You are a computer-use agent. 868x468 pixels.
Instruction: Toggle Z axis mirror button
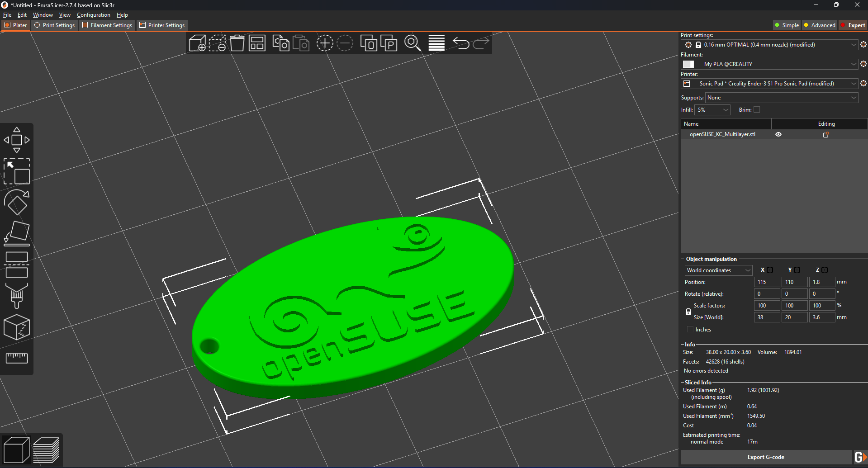tap(825, 270)
